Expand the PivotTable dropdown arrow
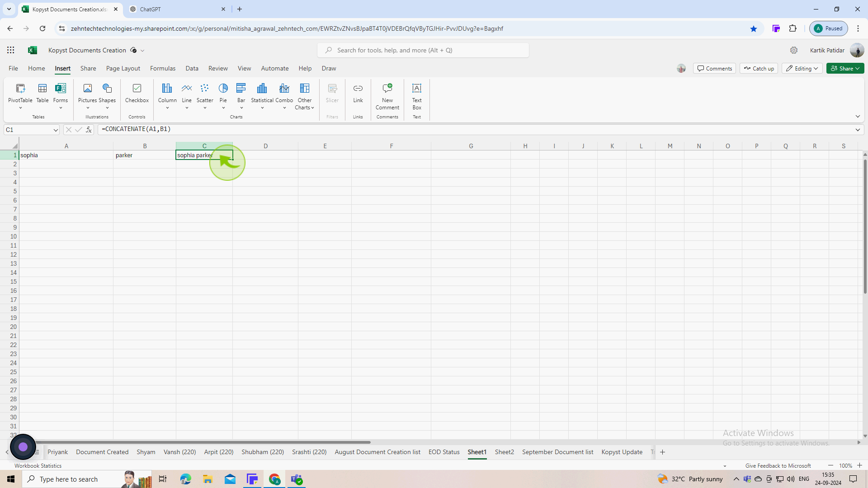The height and width of the screenshot is (488, 868). click(20, 108)
